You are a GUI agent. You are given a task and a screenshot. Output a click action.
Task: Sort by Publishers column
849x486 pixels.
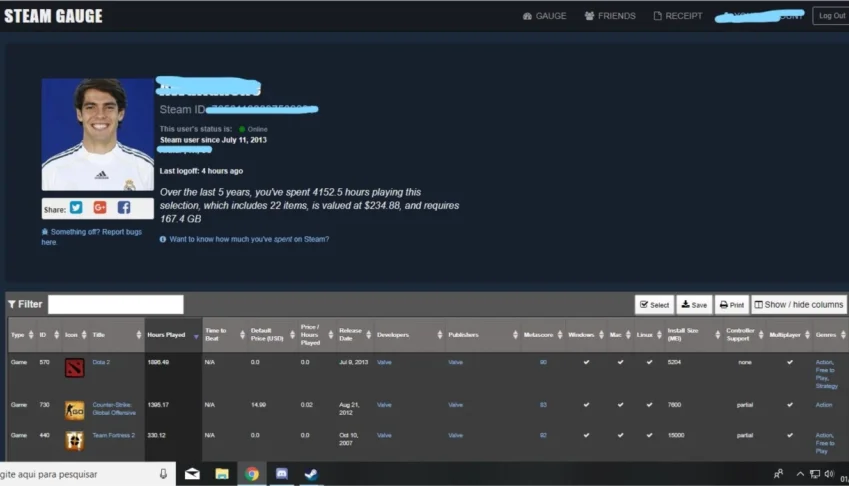(482, 335)
